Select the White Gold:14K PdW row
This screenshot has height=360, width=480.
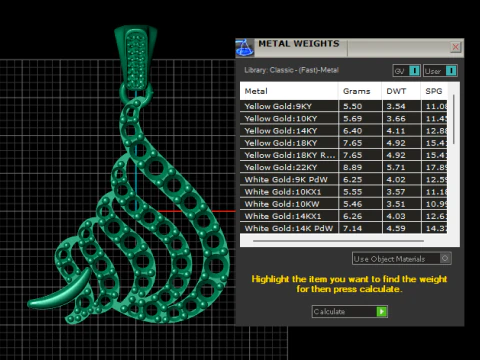click(343, 228)
